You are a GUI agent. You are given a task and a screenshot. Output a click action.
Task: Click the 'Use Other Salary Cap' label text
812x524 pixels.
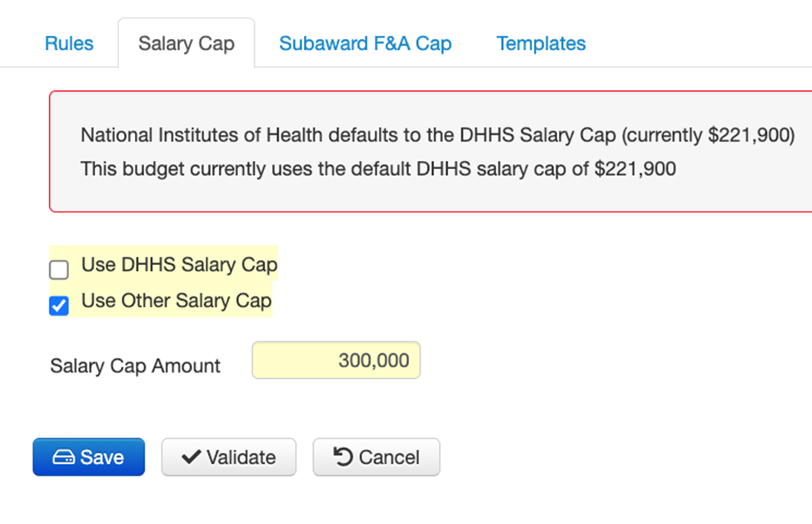pos(177,301)
